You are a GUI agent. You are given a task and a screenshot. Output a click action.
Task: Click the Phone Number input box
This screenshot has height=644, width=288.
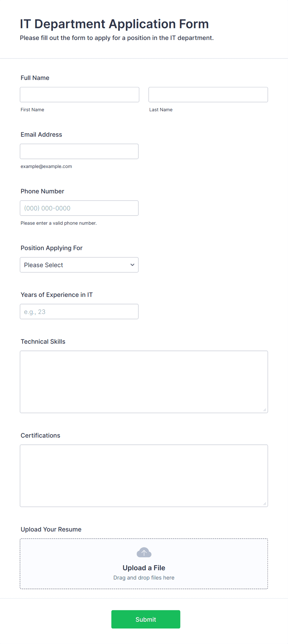pos(79,208)
